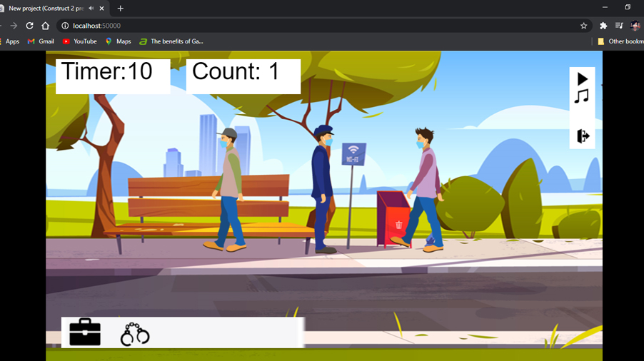Mute the tab using the speaker icon

click(x=91, y=9)
